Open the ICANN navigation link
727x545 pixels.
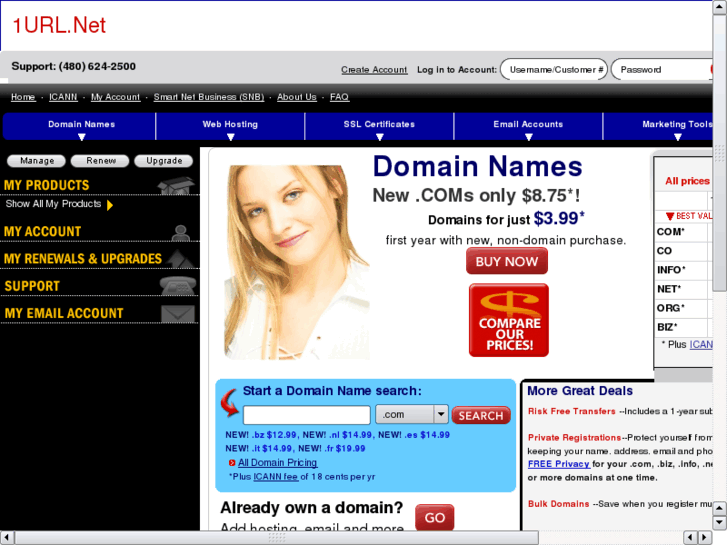coord(63,96)
